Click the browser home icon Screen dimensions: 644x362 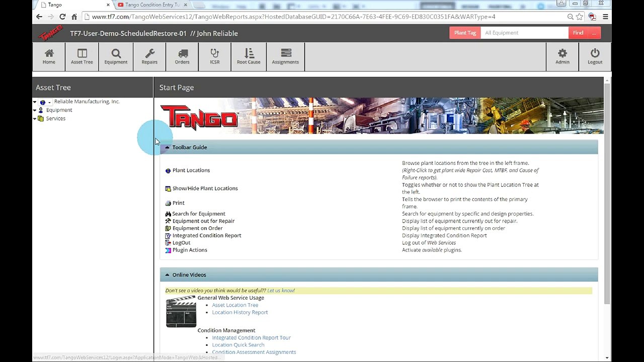[x=74, y=17]
